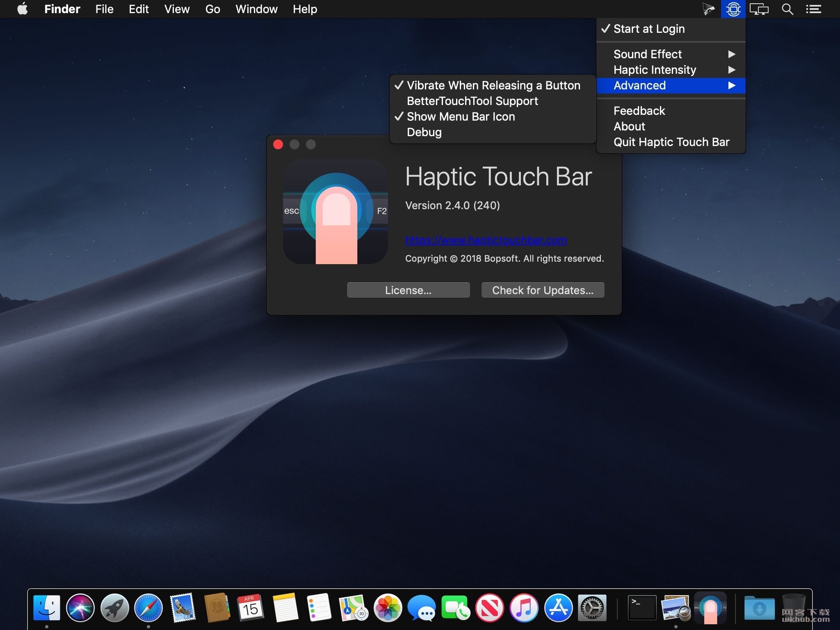840x630 pixels.
Task: Open Messages bubble icon in Dock
Action: 421,607
